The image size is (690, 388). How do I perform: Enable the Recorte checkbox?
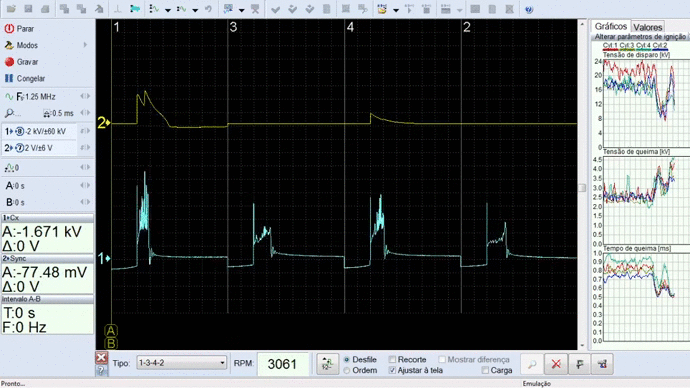[x=393, y=359]
